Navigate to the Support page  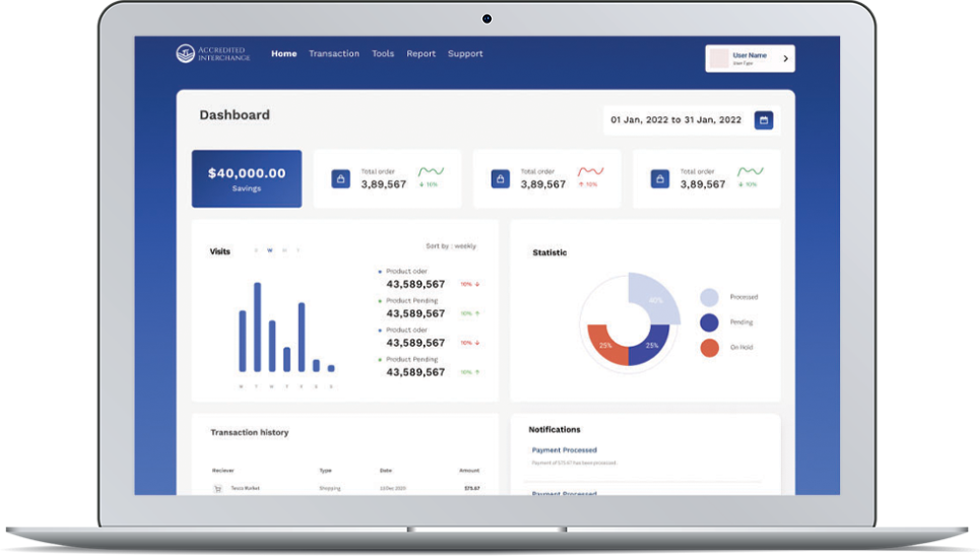465,53
